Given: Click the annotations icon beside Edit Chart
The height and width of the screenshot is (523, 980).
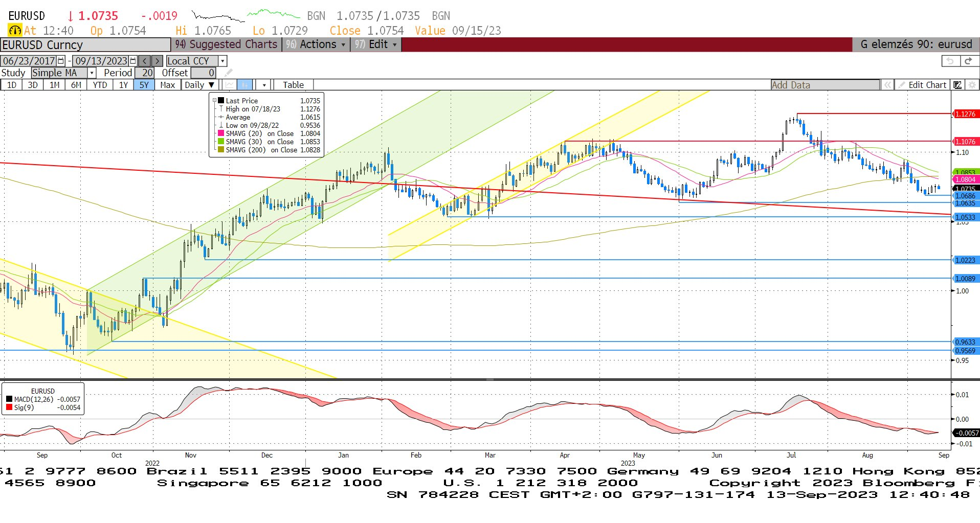Looking at the screenshot, I should pyautogui.click(x=957, y=85).
